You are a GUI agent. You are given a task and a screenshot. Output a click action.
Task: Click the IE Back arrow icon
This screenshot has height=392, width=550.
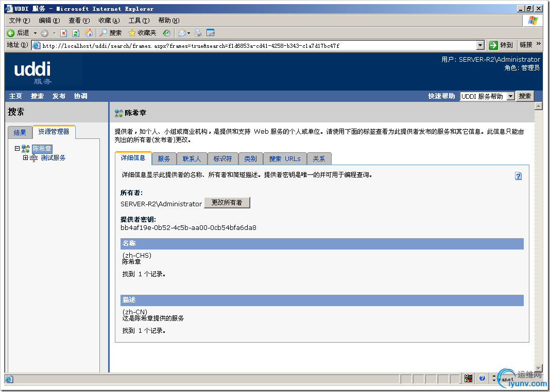(11, 33)
